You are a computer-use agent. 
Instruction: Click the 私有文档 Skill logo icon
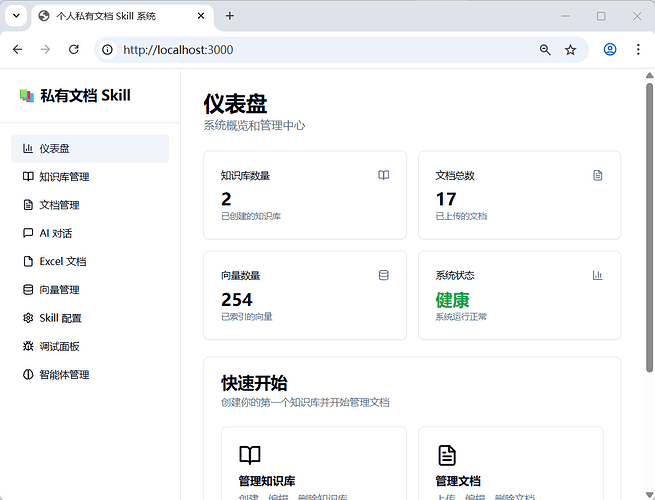coord(27,96)
